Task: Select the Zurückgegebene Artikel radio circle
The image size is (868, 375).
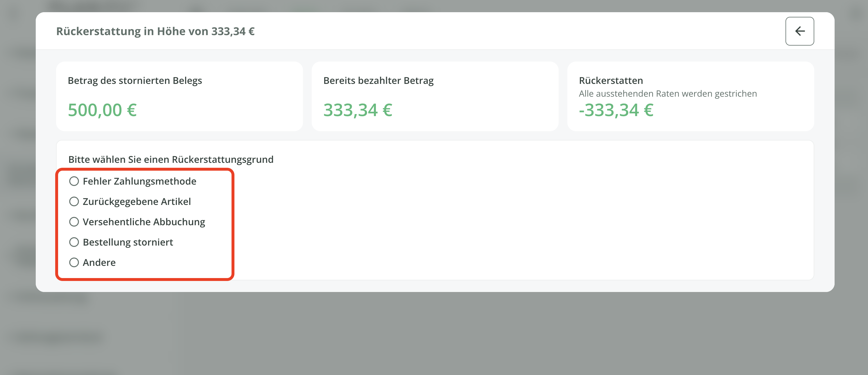Action: 74,201
